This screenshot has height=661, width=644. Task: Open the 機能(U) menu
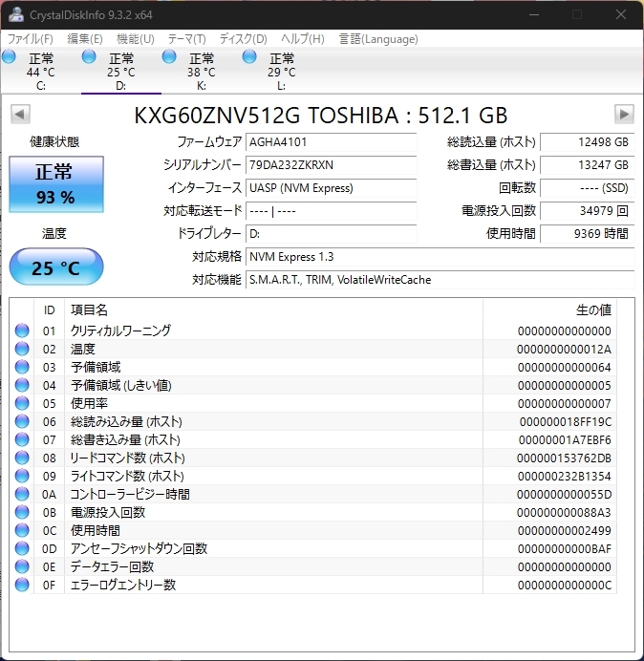(x=135, y=39)
